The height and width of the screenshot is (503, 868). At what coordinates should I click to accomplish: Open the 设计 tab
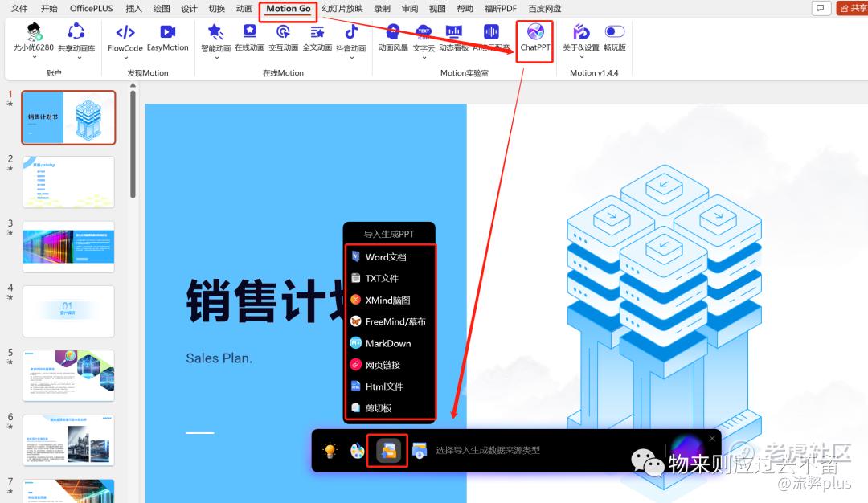pos(190,8)
